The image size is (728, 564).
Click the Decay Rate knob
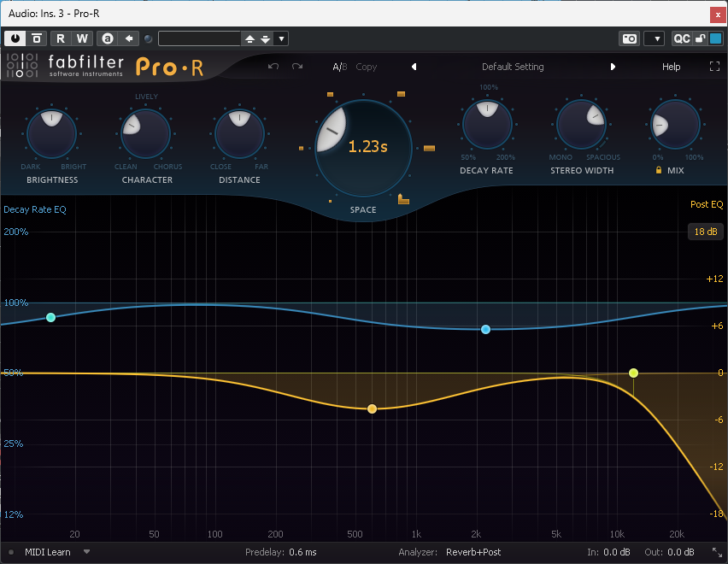click(x=487, y=125)
